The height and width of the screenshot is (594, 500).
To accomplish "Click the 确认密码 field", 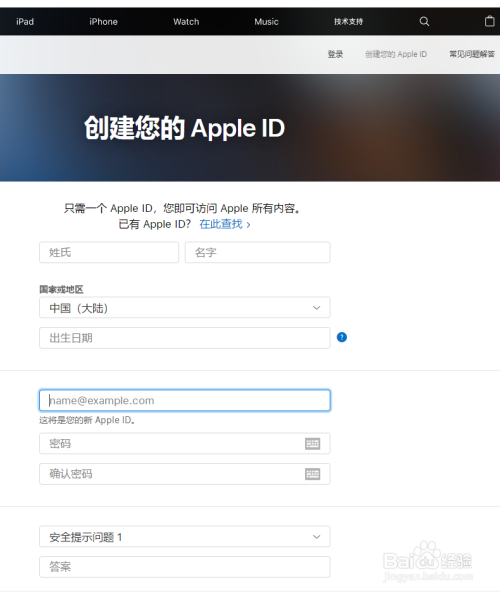I will [x=185, y=474].
